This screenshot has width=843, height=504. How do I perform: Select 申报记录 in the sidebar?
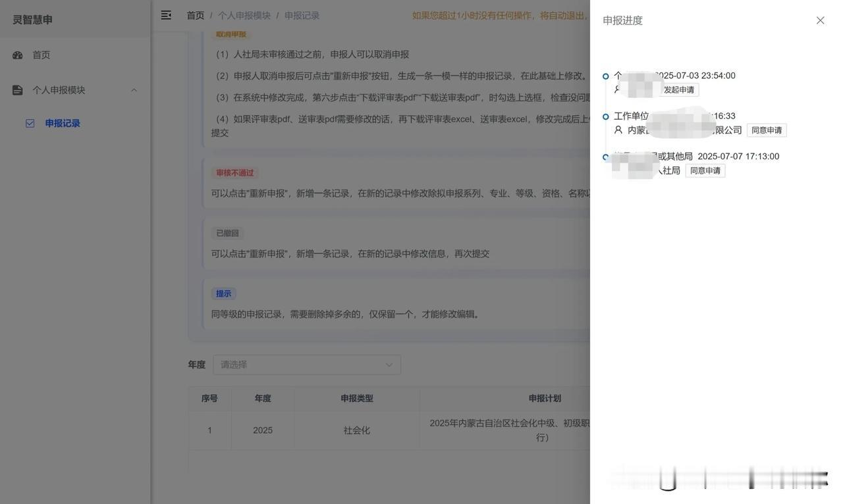coord(63,124)
